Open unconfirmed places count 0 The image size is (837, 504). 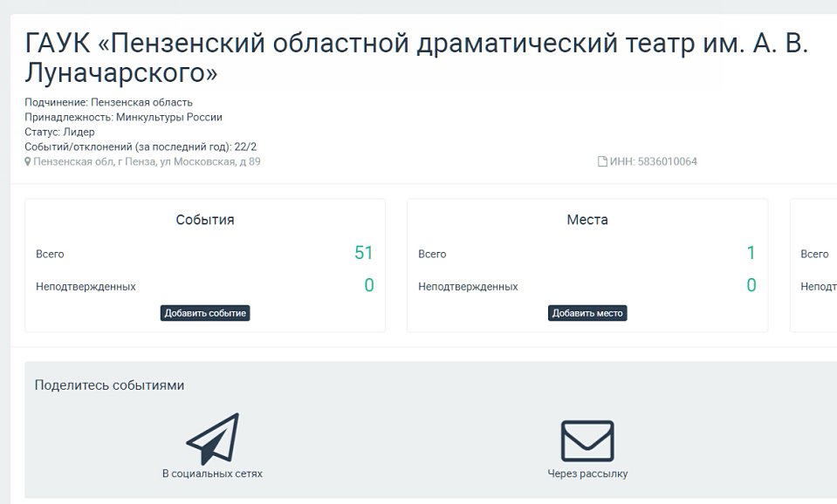(x=751, y=285)
